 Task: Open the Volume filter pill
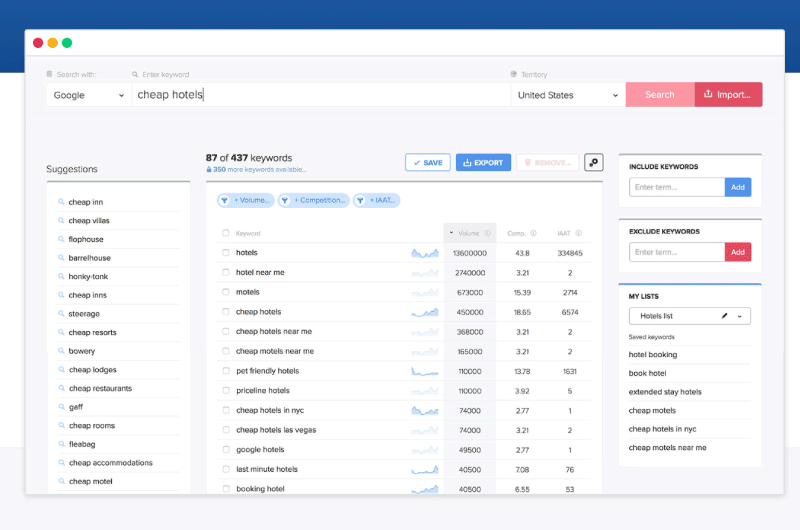pos(245,200)
